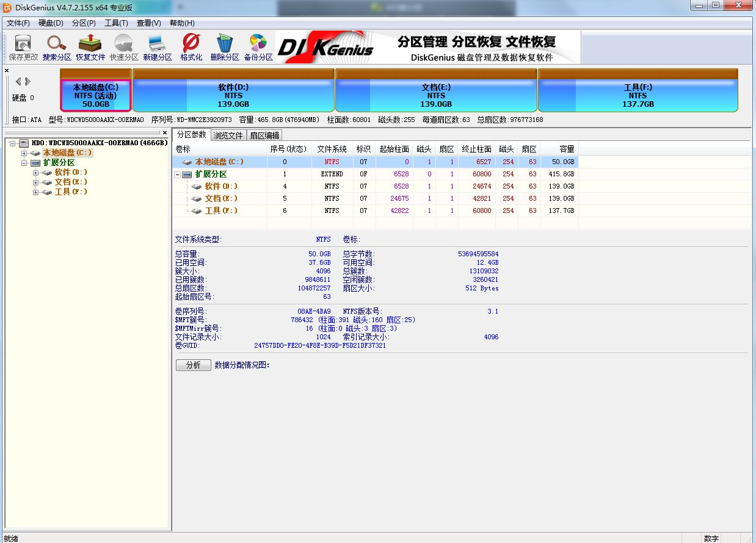Click the EXTEND file system cell
Screen dimensions: 756x543
pyautogui.click(x=332, y=174)
